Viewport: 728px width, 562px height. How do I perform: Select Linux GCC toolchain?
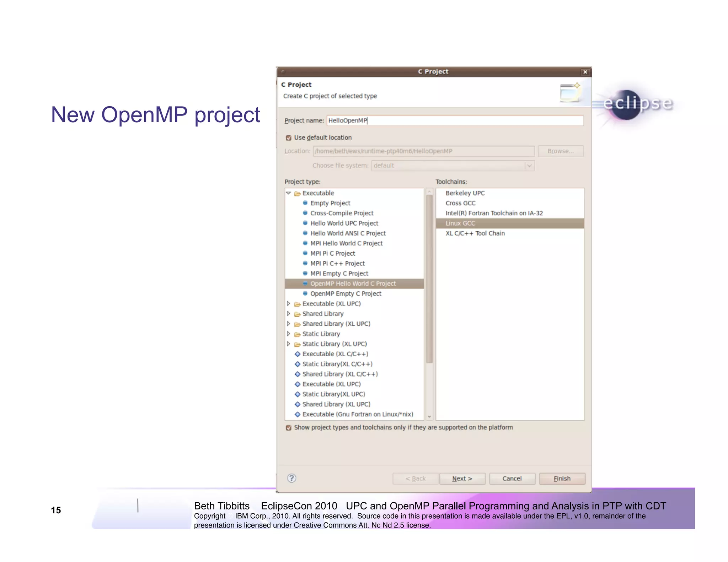pos(510,223)
